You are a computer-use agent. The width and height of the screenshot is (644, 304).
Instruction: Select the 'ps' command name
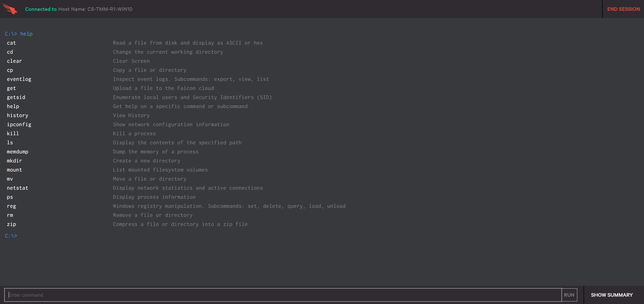pos(10,197)
